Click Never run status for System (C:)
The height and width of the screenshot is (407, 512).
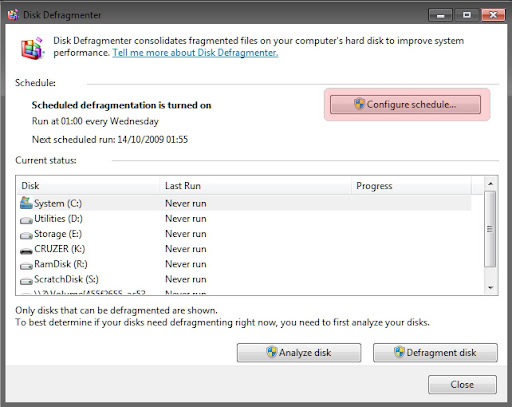pos(186,203)
